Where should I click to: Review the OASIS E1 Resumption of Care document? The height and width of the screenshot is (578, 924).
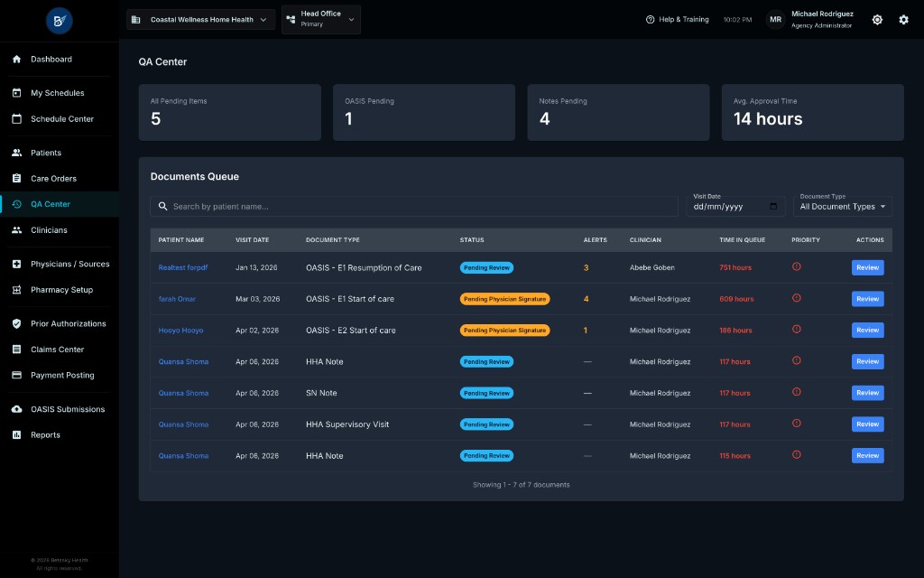[867, 267]
